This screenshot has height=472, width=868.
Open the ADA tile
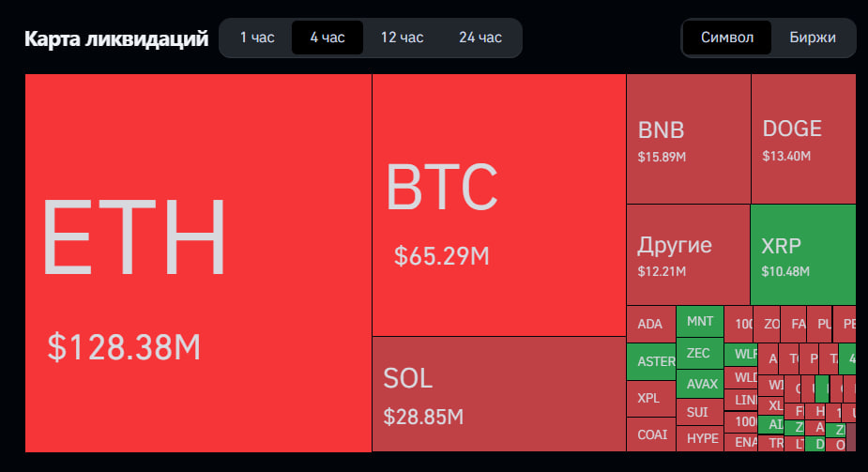click(650, 325)
